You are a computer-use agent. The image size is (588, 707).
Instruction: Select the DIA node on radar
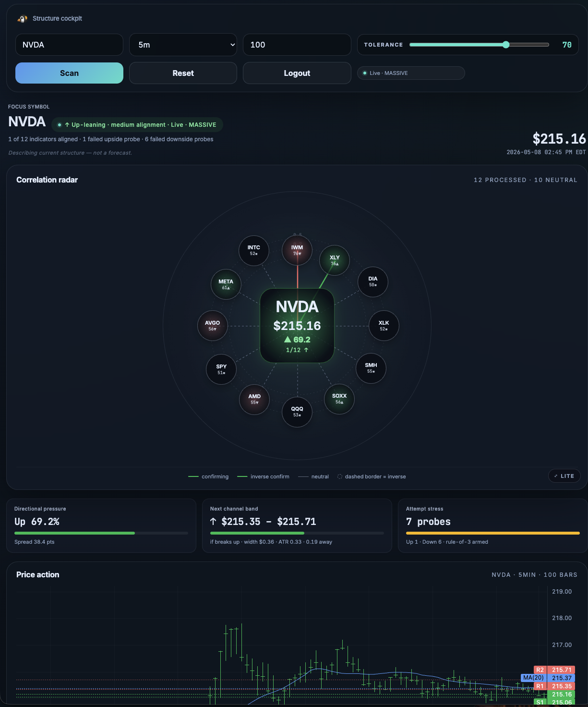(x=373, y=281)
